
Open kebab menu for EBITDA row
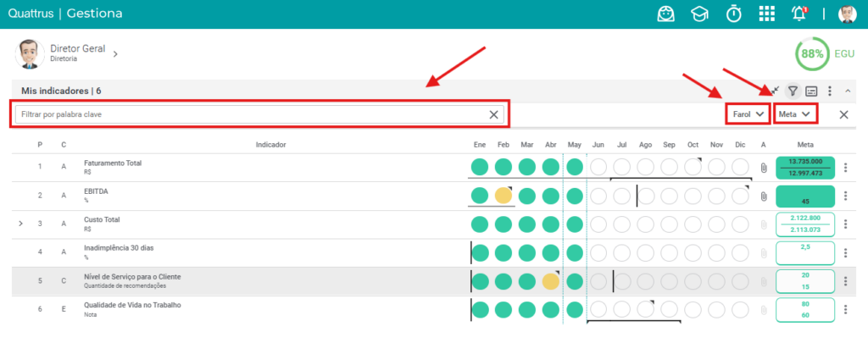(x=845, y=196)
